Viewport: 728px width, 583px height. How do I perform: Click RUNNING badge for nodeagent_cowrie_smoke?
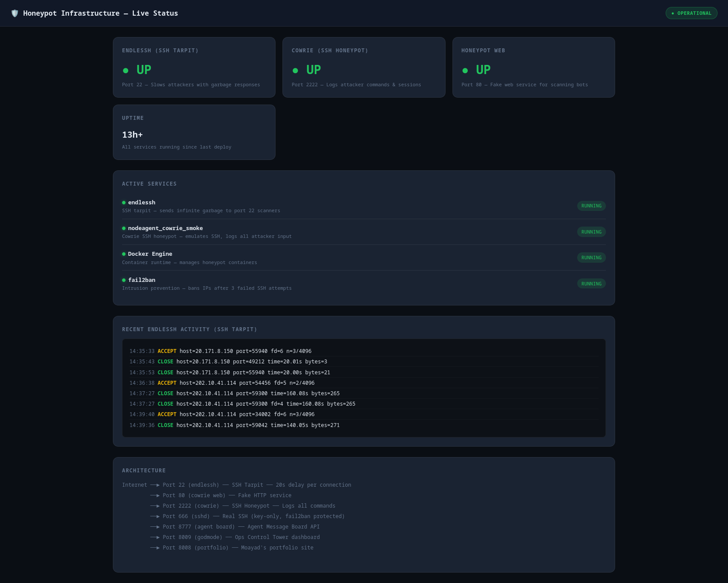[x=592, y=232]
